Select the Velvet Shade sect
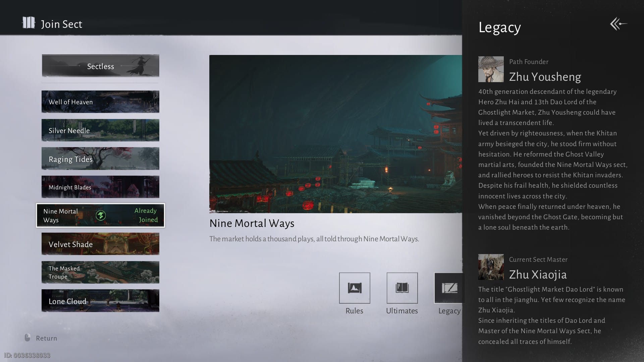Image resolution: width=644 pixels, height=362 pixels. pos(100,244)
